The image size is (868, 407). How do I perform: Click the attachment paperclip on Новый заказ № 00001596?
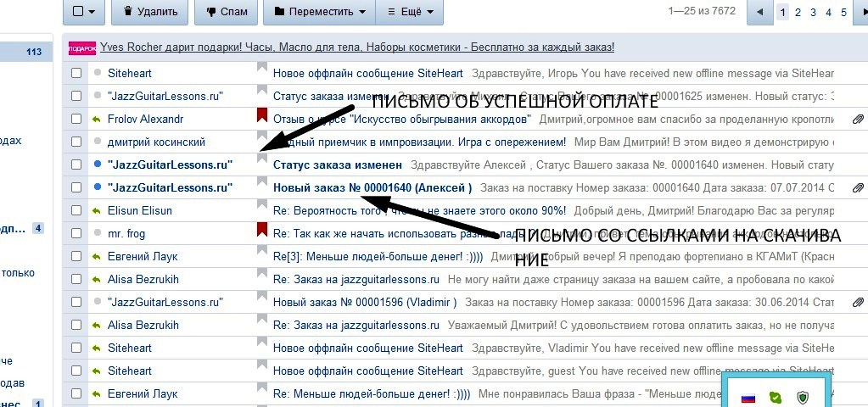(857, 302)
